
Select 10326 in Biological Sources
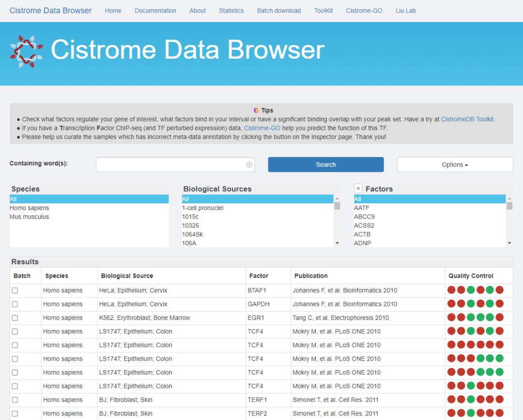tap(258, 225)
